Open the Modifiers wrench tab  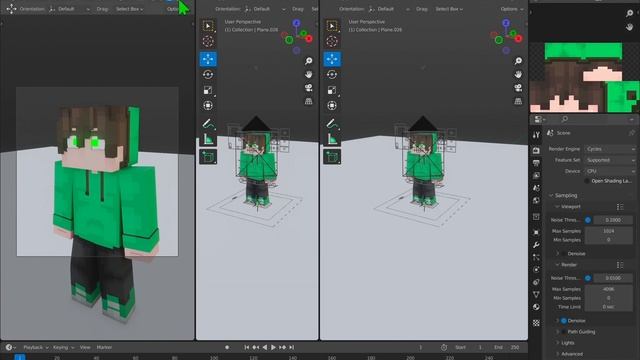click(536, 245)
